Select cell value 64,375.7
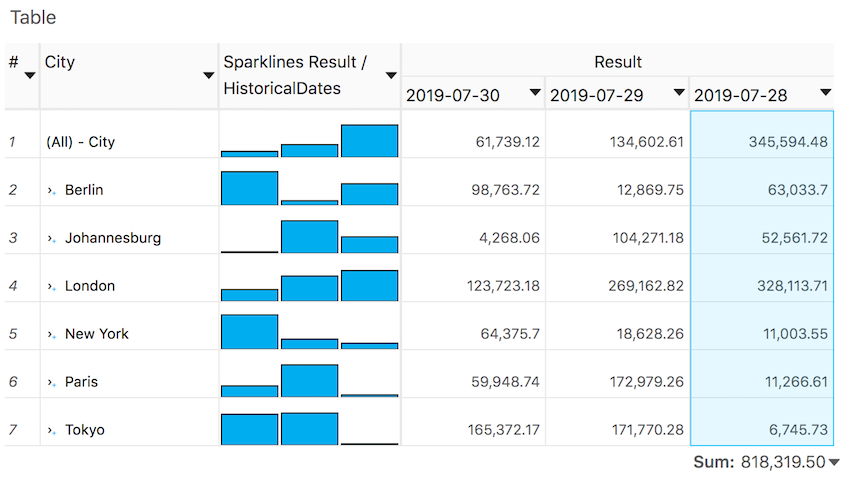Viewport: 851px width, 481px height. pos(510,334)
